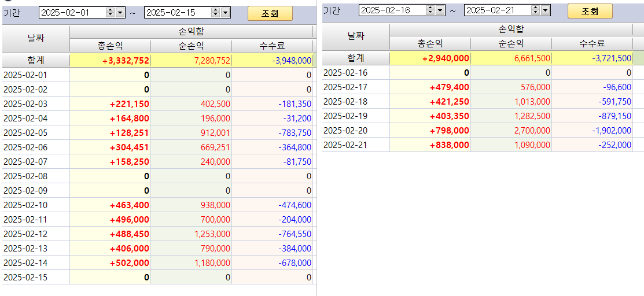Select the total 수수료 cell -3,948,000
The width and height of the screenshot is (644, 296).
click(272, 60)
